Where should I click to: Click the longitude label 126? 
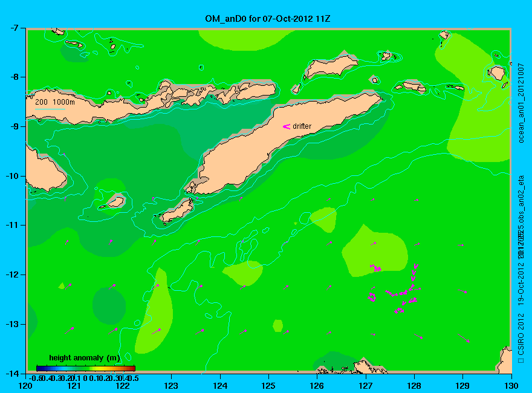[x=317, y=386]
